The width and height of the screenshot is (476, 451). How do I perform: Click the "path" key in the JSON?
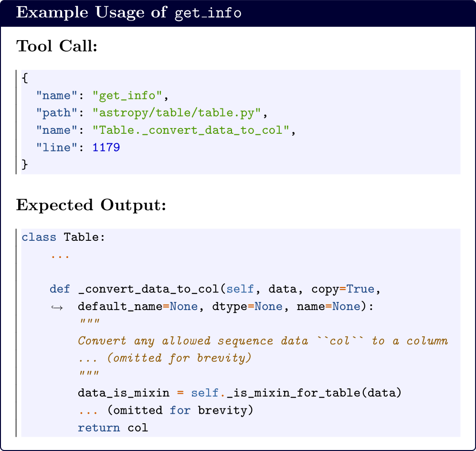(57, 113)
